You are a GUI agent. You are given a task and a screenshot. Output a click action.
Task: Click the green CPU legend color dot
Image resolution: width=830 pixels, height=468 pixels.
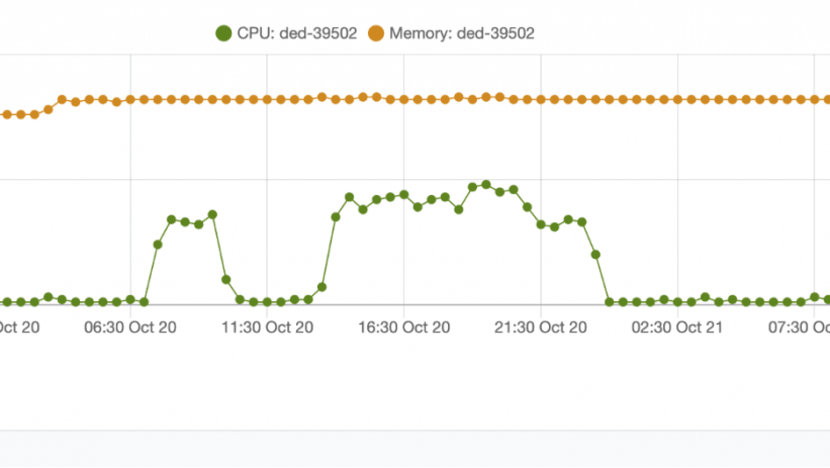click(x=223, y=33)
